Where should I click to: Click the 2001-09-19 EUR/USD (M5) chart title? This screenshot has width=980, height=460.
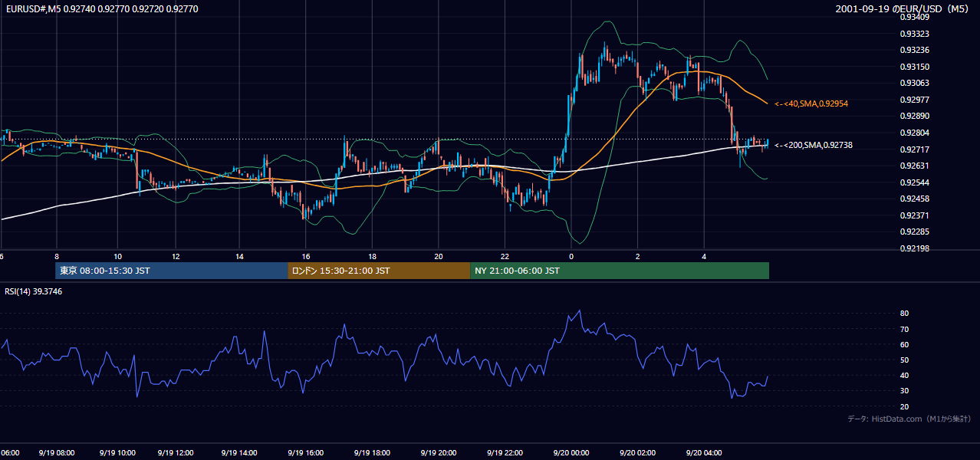click(903, 8)
